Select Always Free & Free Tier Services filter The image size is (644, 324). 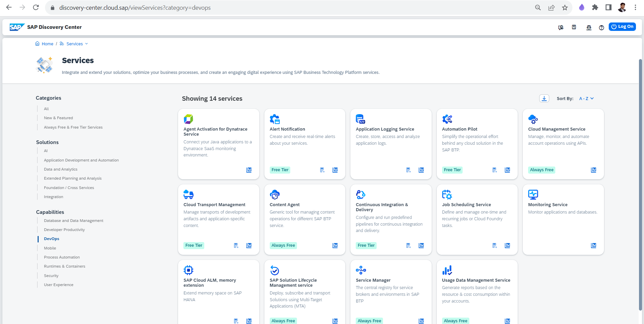(73, 127)
